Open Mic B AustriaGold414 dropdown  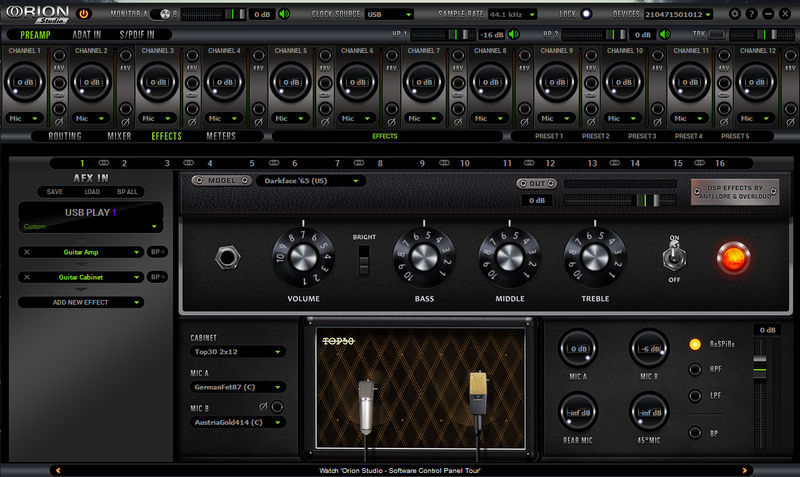point(237,422)
